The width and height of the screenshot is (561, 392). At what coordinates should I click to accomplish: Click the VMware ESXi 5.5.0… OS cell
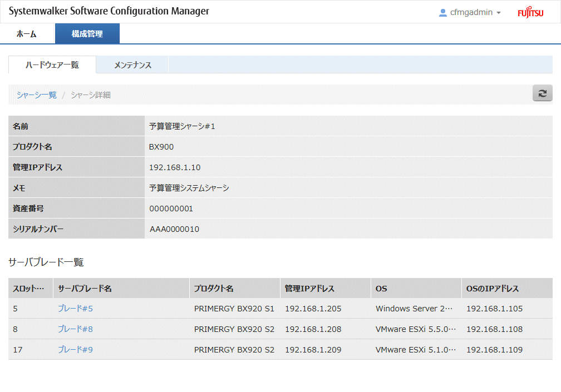click(x=416, y=329)
